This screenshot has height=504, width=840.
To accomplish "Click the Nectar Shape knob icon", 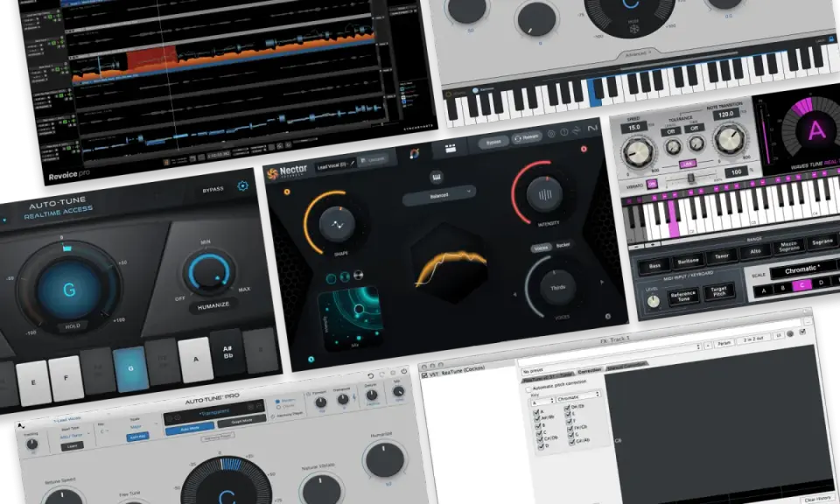I will [337, 224].
